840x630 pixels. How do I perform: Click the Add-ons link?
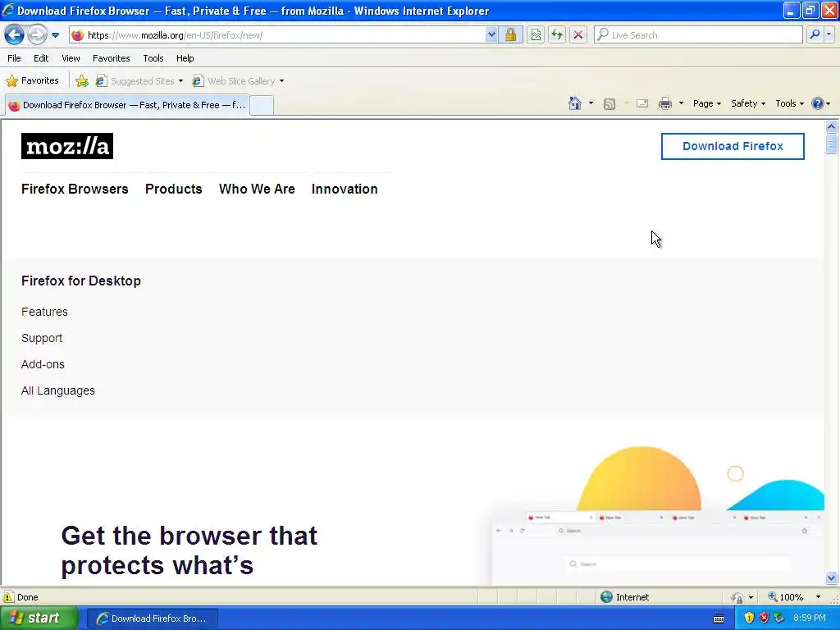pyautogui.click(x=43, y=364)
